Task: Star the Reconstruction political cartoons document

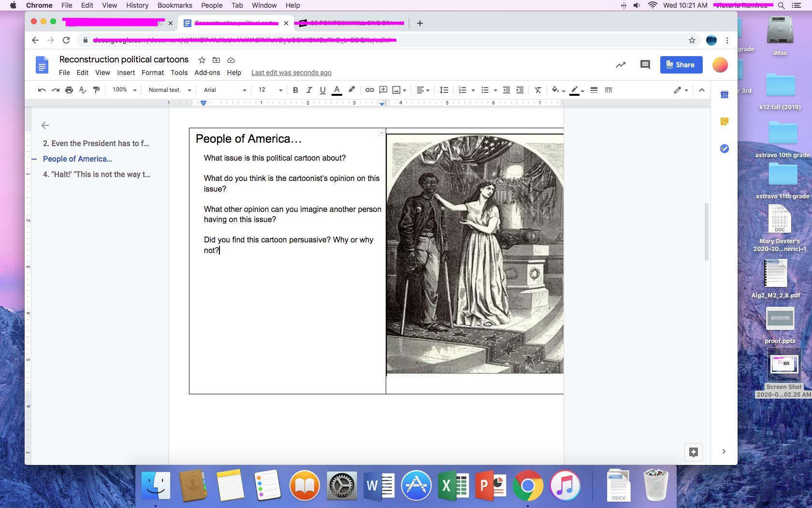Action: [202, 60]
